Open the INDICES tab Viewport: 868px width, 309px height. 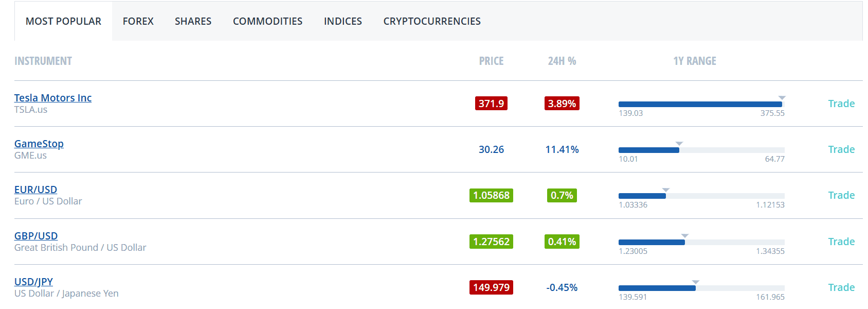[x=343, y=21]
